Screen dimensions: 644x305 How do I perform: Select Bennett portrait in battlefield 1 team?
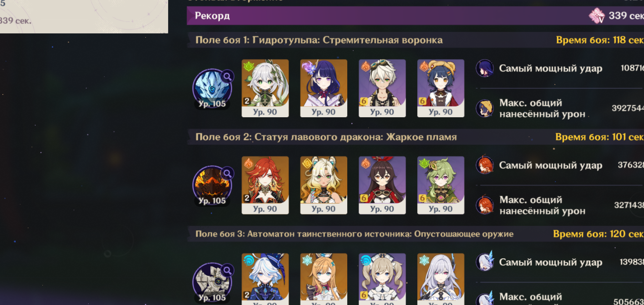(x=382, y=88)
